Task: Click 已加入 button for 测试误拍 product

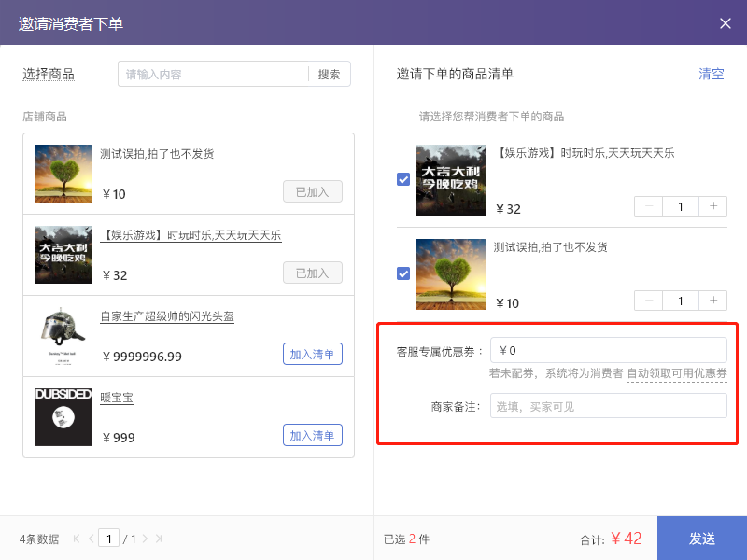Action: point(313,191)
